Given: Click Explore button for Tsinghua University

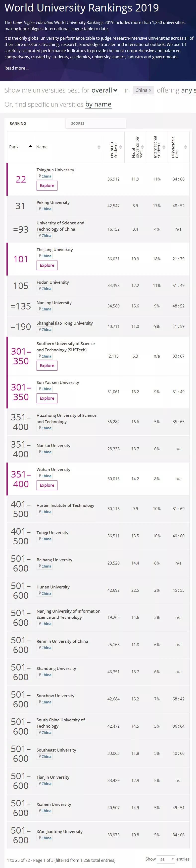Looking at the screenshot, I should click(47, 186).
